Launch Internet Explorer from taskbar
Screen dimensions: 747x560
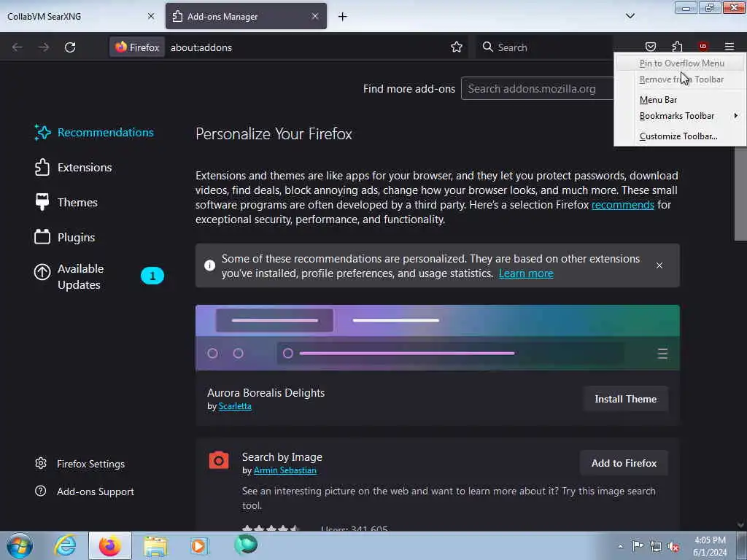tap(65, 545)
